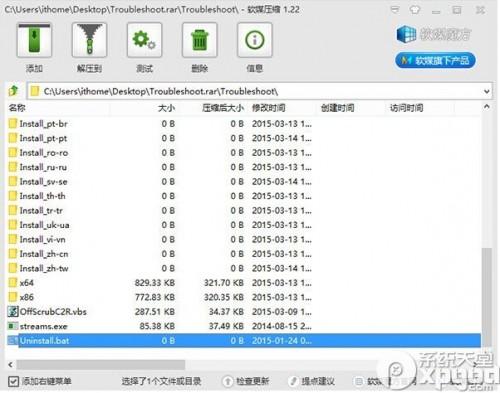The width and height of the screenshot is (500, 393).
Task: Click the Install_zh-cn folder icon
Action: click(13, 254)
